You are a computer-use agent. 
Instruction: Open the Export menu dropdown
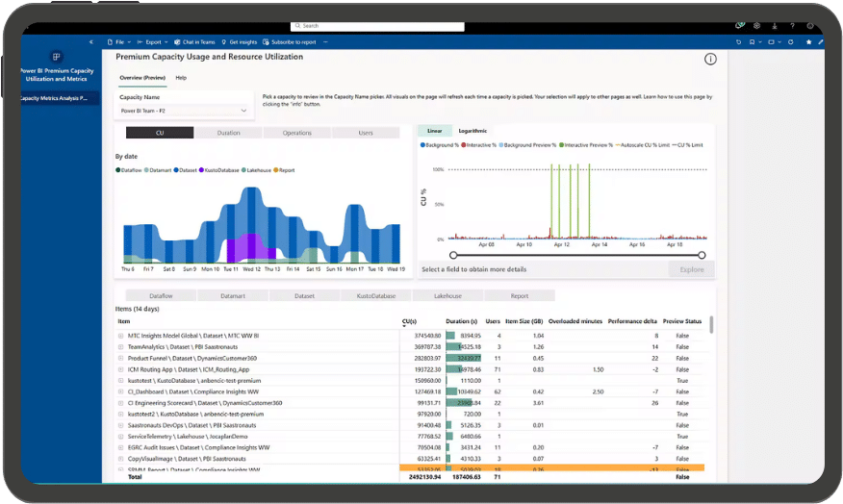click(x=152, y=42)
